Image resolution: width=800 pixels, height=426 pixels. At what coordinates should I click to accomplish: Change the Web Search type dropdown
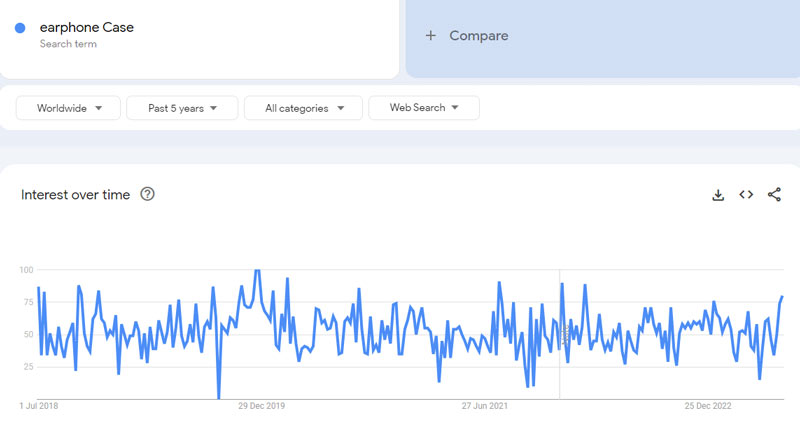(423, 108)
